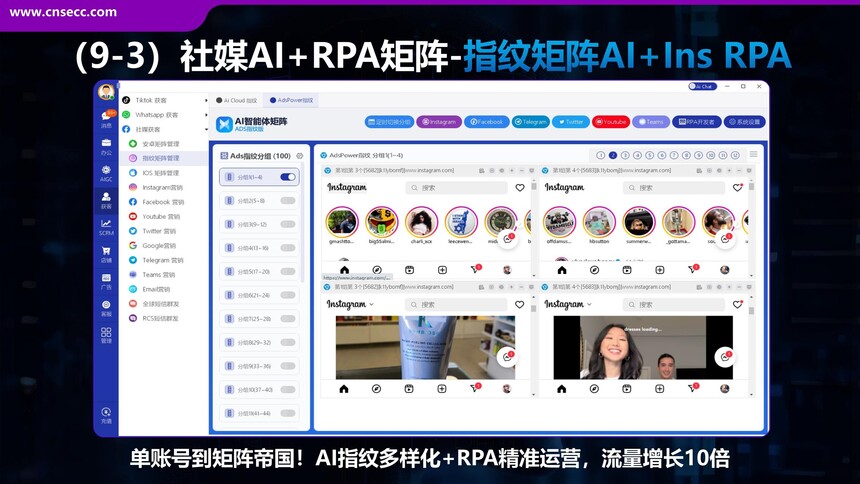Click the floating messenger bubble over the laughing woman video
Image resolution: width=860 pixels, height=484 pixels.
pyautogui.click(x=725, y=357)
